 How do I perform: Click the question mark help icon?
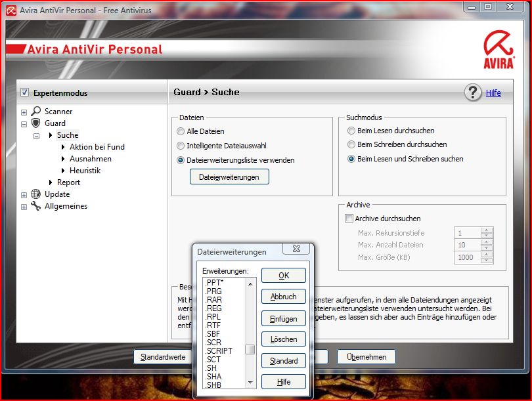coord(473,93)
